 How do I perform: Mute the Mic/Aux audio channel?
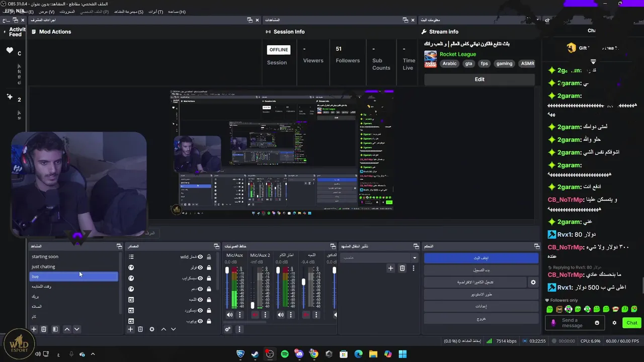[230, 315]
